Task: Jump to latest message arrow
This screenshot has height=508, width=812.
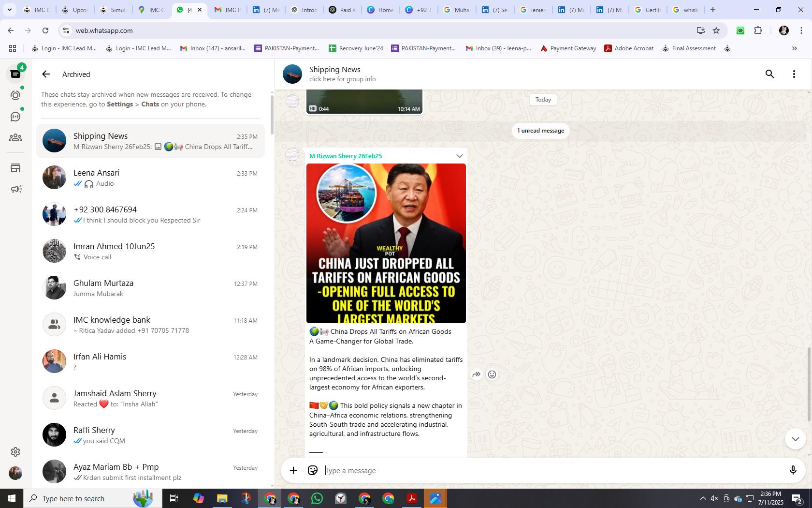Action: pyautogui.click(x=795, y=439)
